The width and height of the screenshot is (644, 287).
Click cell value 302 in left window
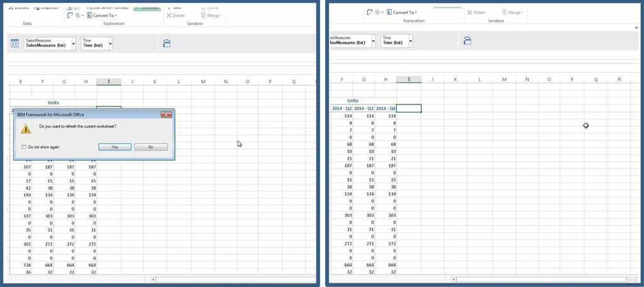(x=27, y=244)
